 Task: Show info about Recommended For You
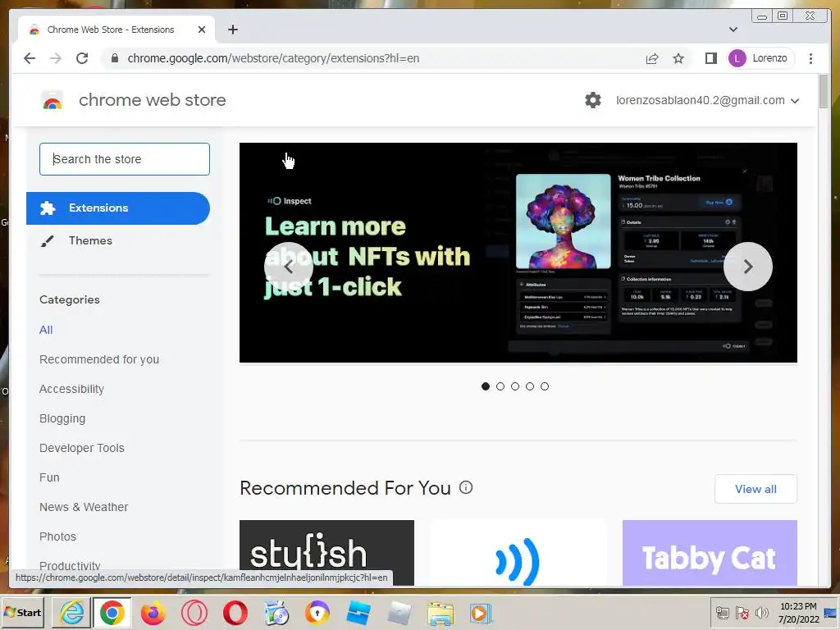(466, 487)
